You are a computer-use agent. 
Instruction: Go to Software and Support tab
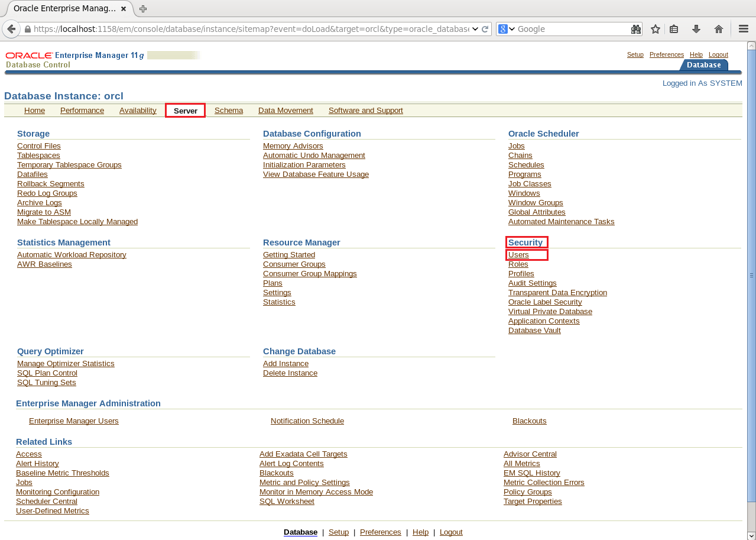[366, 111]
